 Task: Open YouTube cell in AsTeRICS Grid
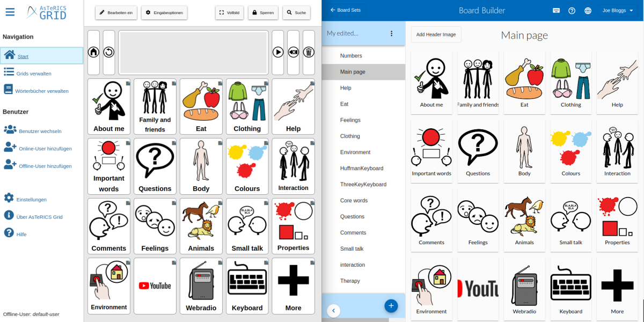tap(155, 286)
